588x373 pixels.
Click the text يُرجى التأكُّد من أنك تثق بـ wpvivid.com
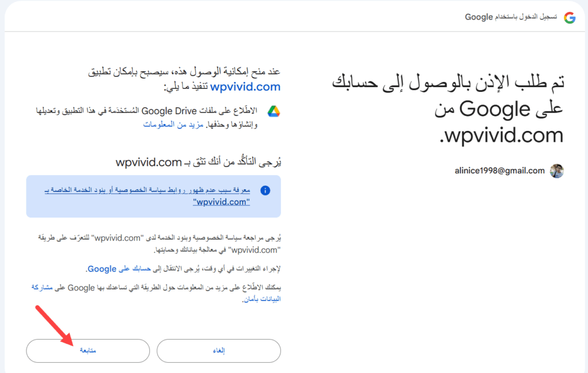click(198, 162)
